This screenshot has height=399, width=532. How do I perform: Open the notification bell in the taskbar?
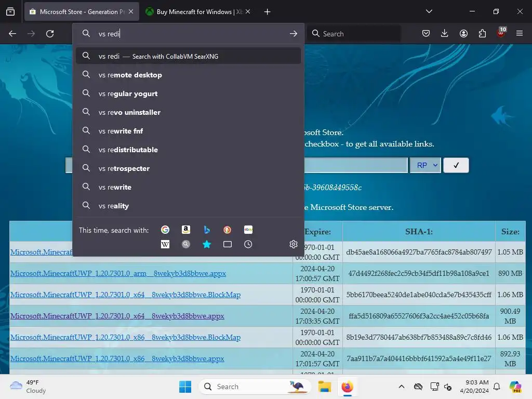[496, 387]
